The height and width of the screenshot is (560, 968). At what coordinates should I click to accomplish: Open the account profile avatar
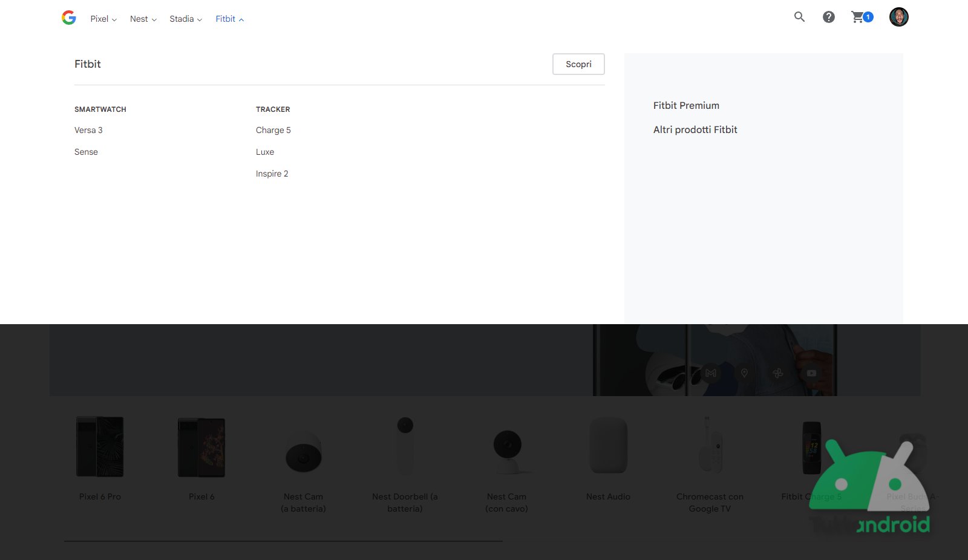899,17
